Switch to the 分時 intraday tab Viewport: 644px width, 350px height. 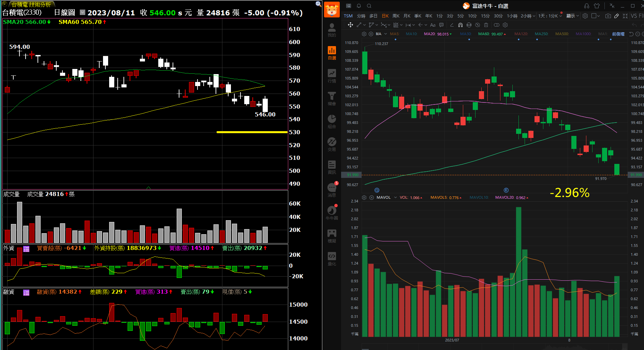coord(361,16)
